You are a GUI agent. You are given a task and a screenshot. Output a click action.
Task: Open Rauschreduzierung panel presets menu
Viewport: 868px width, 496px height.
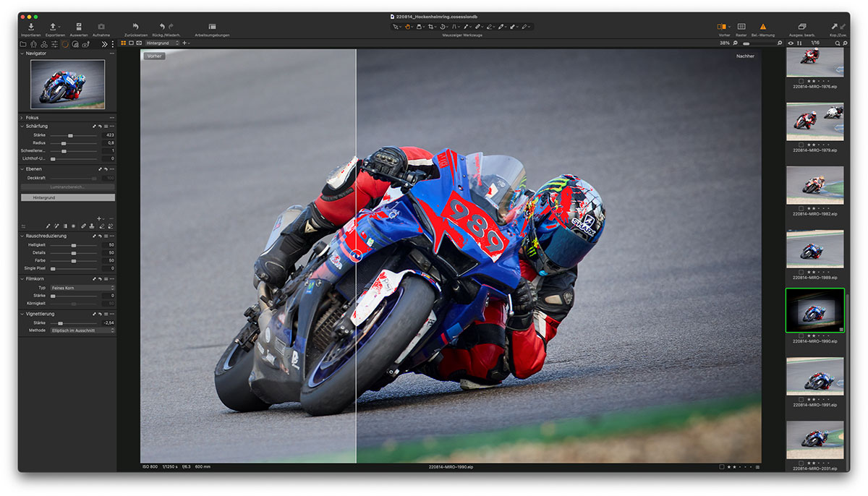(106, 236)
